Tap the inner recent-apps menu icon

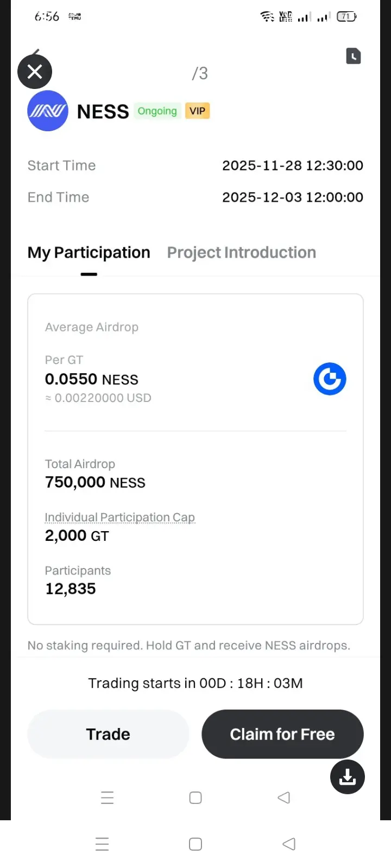pyautogui.click(x=108, y=797)
